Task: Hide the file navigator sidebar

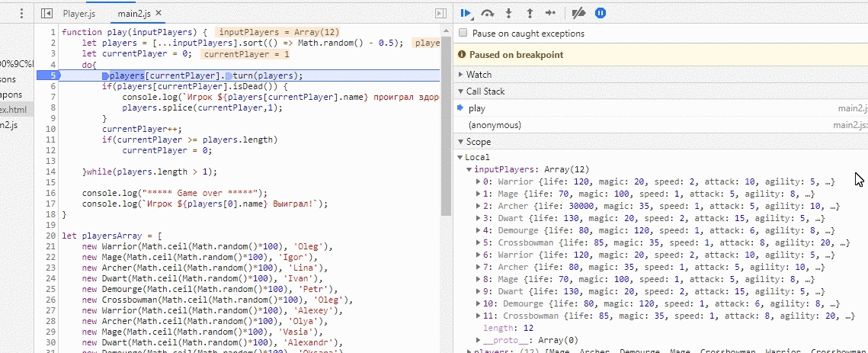Action: coord(46,14)
